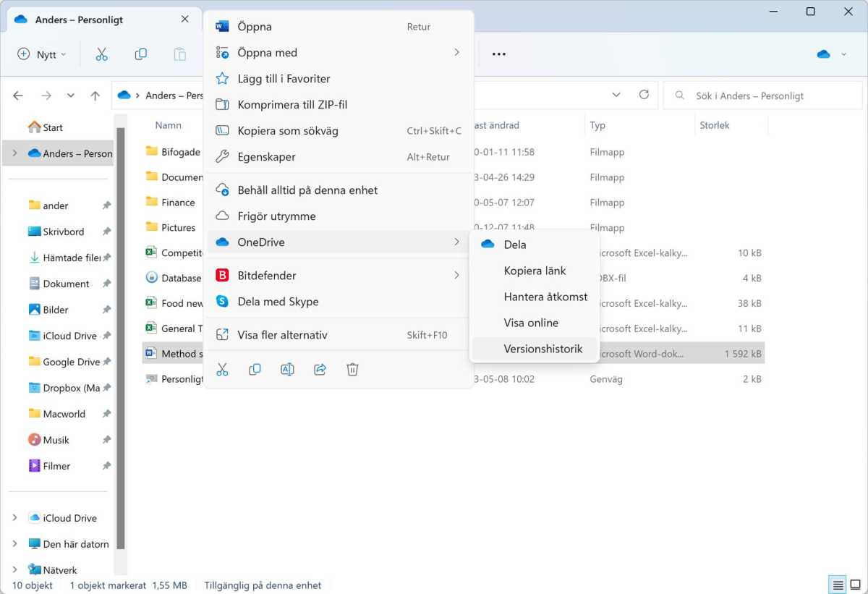Choose Dela med Skype
Screen dimensions: 868x594
(339, 302)
